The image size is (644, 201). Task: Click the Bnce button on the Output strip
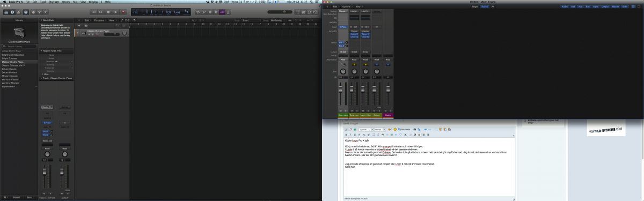[x=68, y=190]
